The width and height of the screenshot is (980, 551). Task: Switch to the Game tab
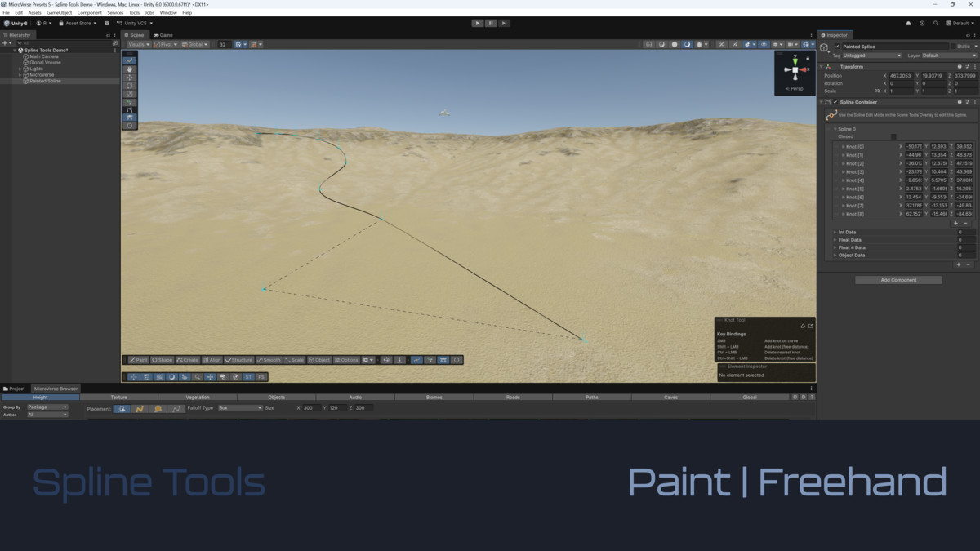163,35
